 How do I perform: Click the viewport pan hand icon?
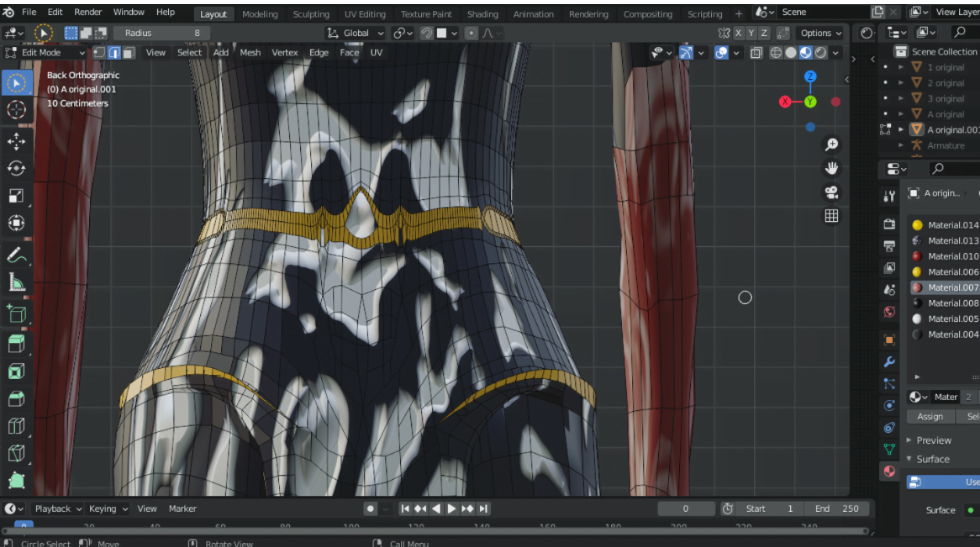point(832,168)
